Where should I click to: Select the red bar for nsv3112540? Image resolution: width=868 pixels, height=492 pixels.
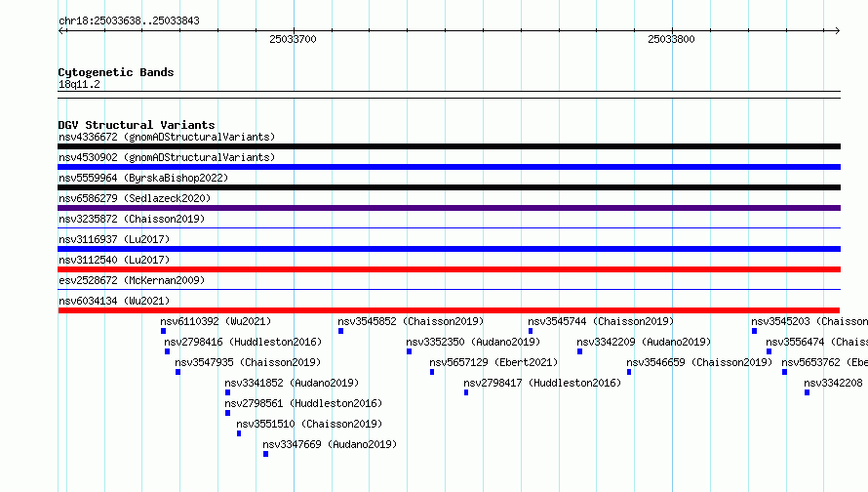[x=449, y=269]
